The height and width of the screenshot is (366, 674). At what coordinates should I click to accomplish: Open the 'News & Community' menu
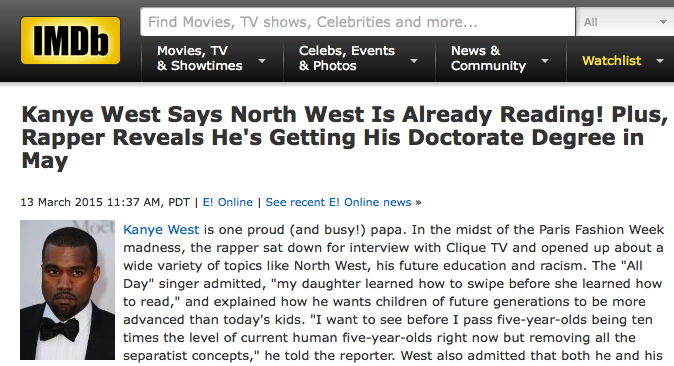(x=488, y=58)
